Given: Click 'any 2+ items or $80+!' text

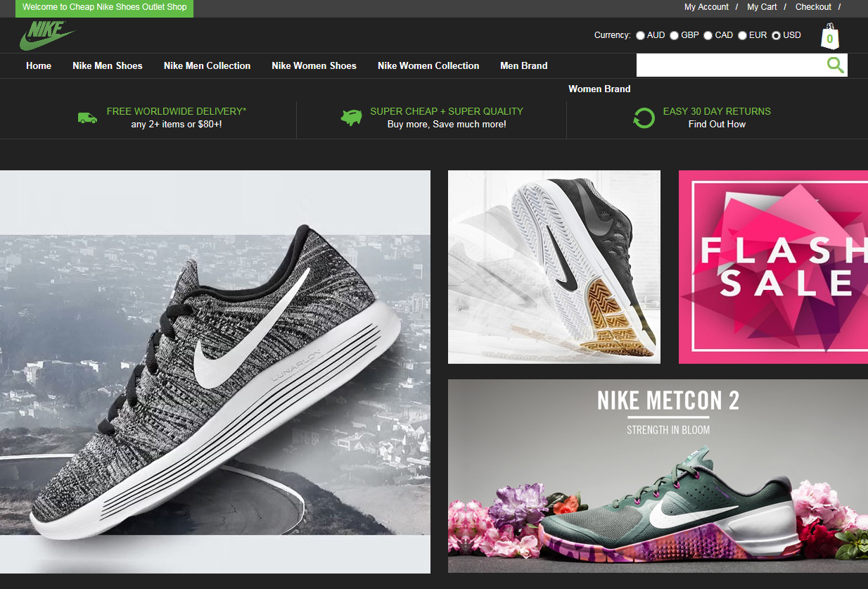Looking at the screenshot, I should (177, 124).
